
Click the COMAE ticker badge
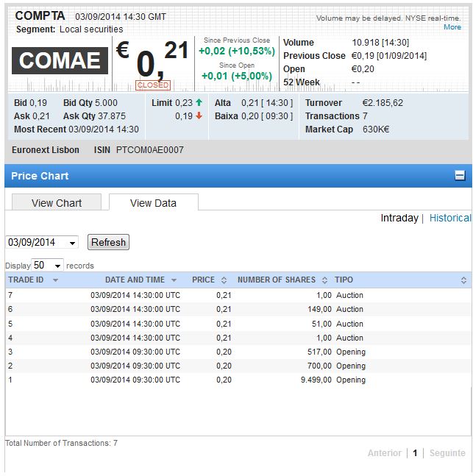click(60, 60)
